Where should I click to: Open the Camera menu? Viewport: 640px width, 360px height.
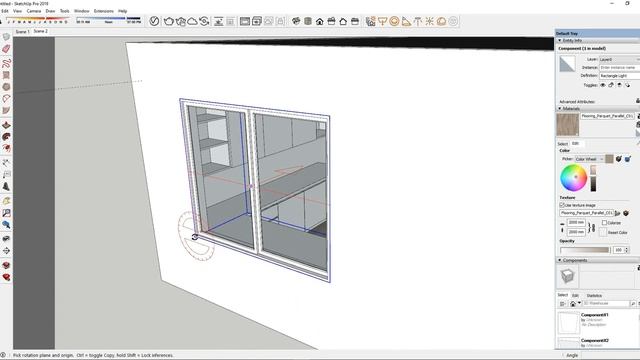pyautogui.click(x=34, y=11)
